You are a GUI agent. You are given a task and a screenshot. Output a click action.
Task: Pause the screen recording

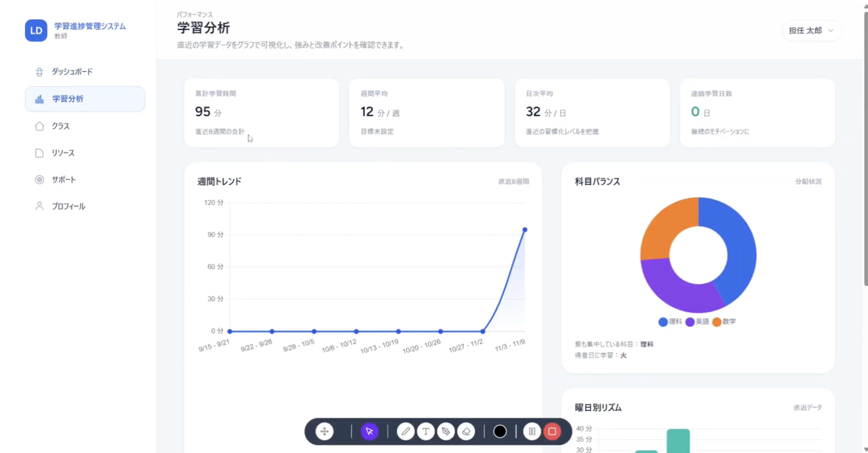pyautogui.click(x=532, y=431)
